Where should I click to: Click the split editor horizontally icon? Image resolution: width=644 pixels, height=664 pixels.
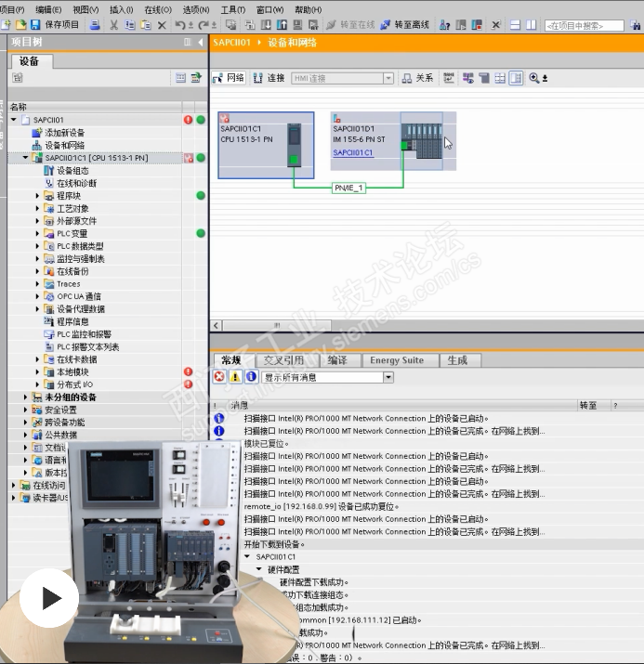(x=515, y=25)
